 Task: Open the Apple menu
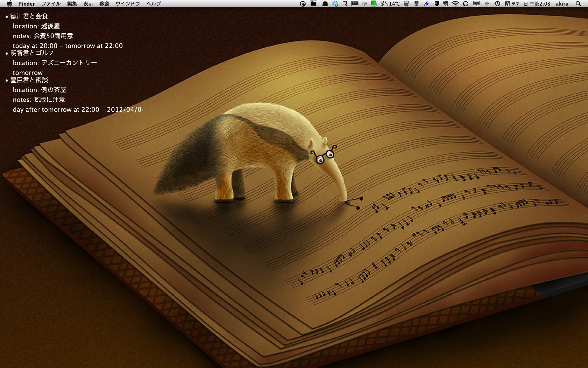pyautogui.click(x=9, y=4)
